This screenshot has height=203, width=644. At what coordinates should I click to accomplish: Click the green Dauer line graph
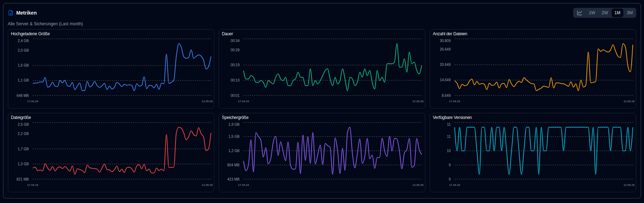pos(333,68)
